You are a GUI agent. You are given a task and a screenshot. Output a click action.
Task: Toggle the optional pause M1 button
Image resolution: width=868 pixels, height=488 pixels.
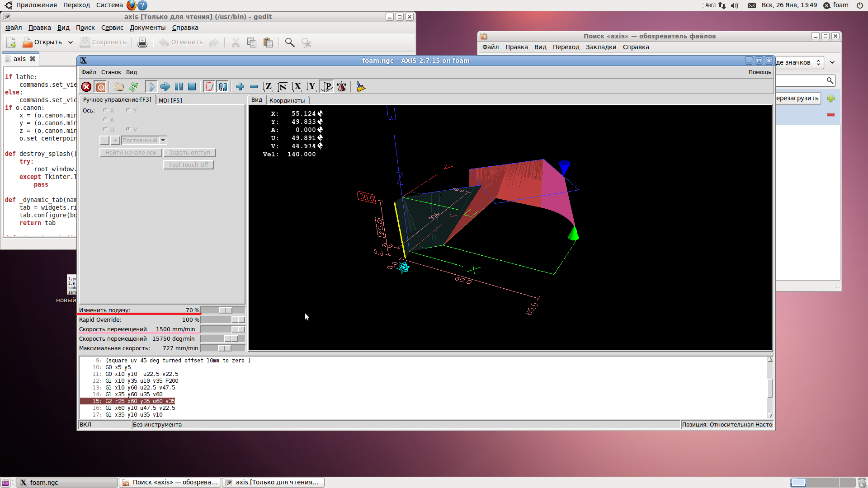223,87
